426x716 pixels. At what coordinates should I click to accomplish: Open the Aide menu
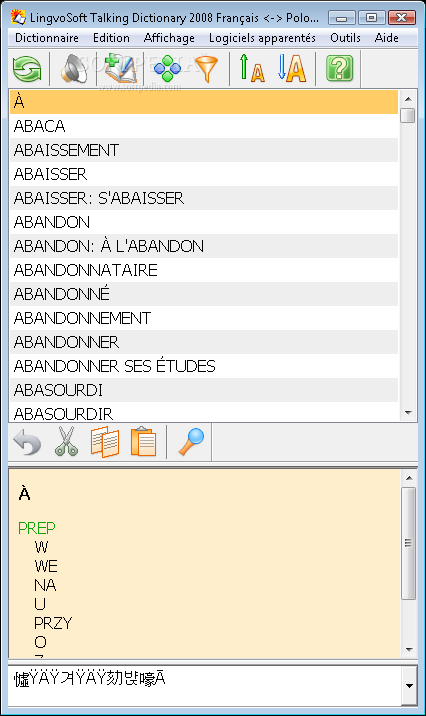point(386,38)
